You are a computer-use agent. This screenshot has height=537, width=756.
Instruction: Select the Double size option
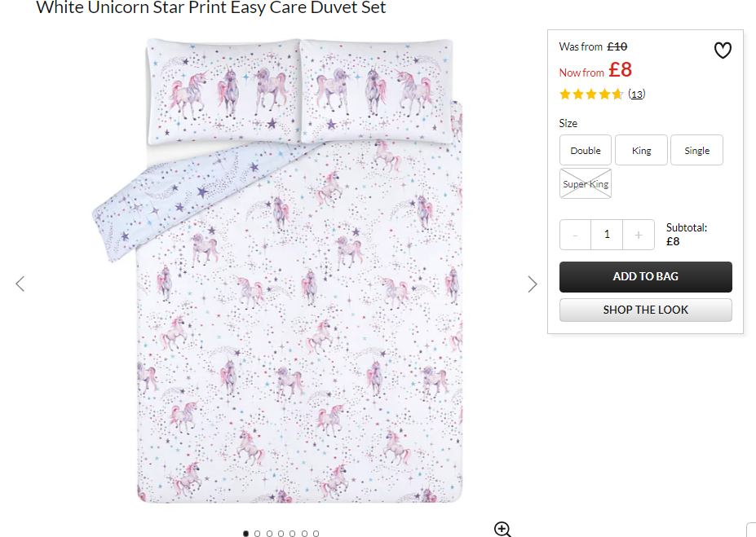point(586,150)
